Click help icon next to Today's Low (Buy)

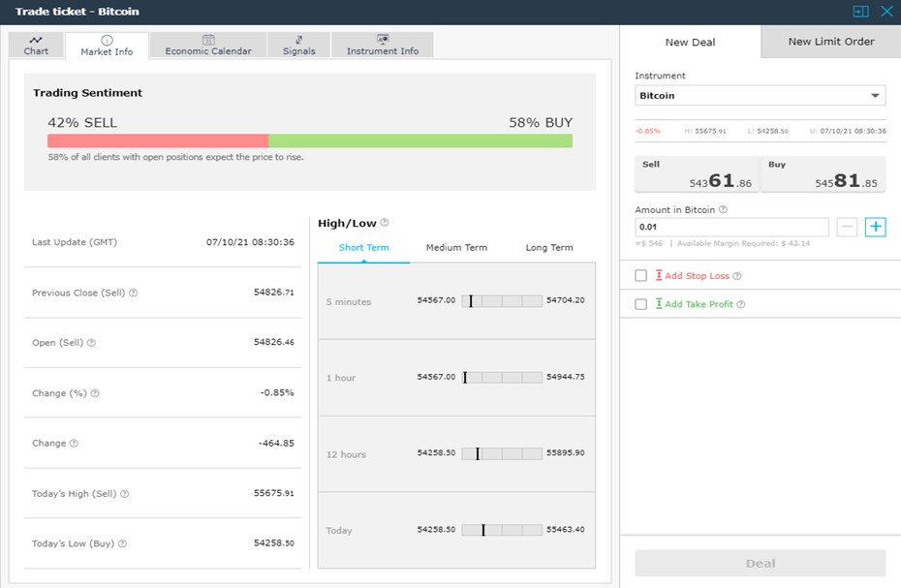[x=122, y=543]
